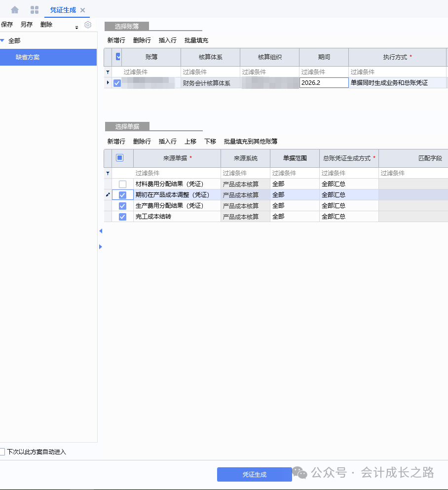Close the 凭证生成 tab
This screenshot has height=490, width=448.
click(82, 10)
